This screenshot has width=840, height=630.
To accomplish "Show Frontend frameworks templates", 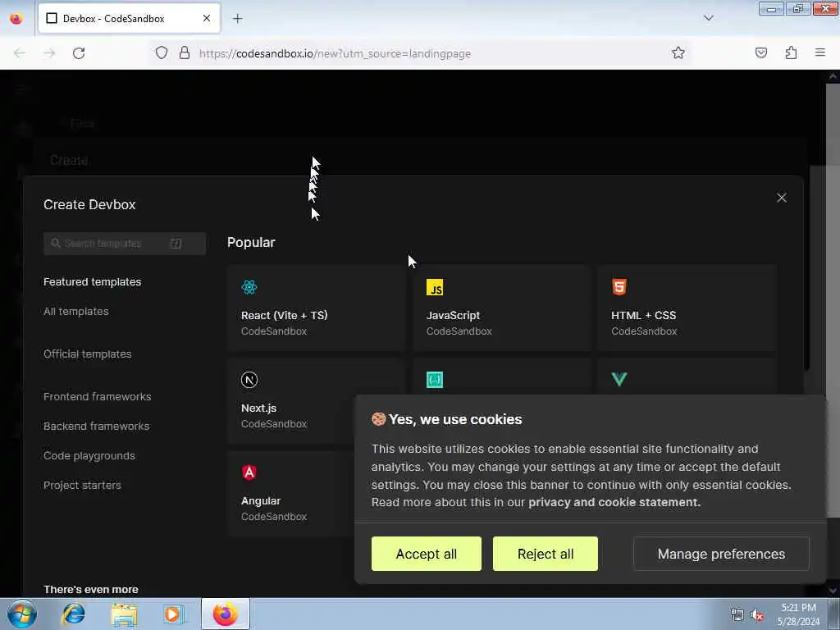I will click(98, 396).
